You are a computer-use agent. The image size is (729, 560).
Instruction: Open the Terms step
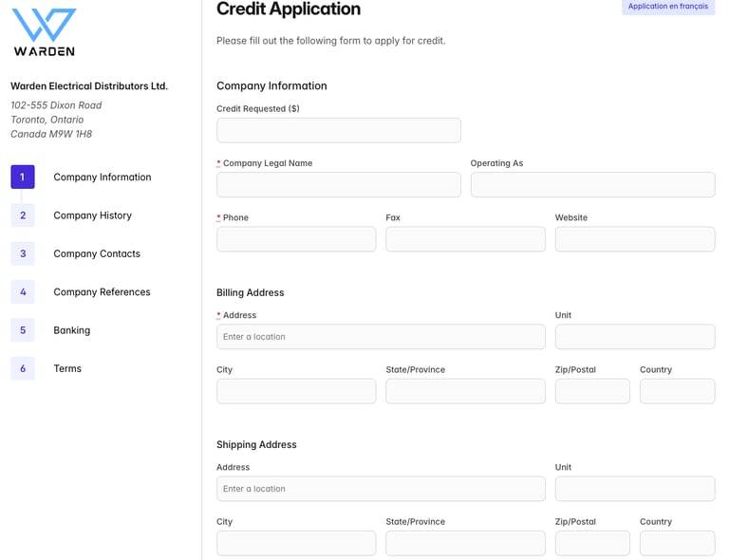67,368
